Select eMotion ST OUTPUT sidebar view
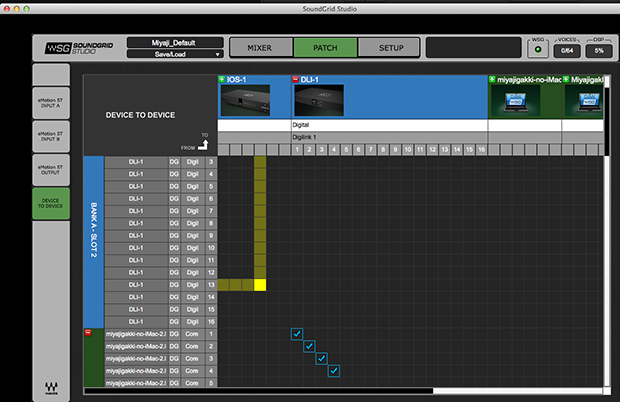The width and height of the screenshot is (620, 402). [51, 170]
